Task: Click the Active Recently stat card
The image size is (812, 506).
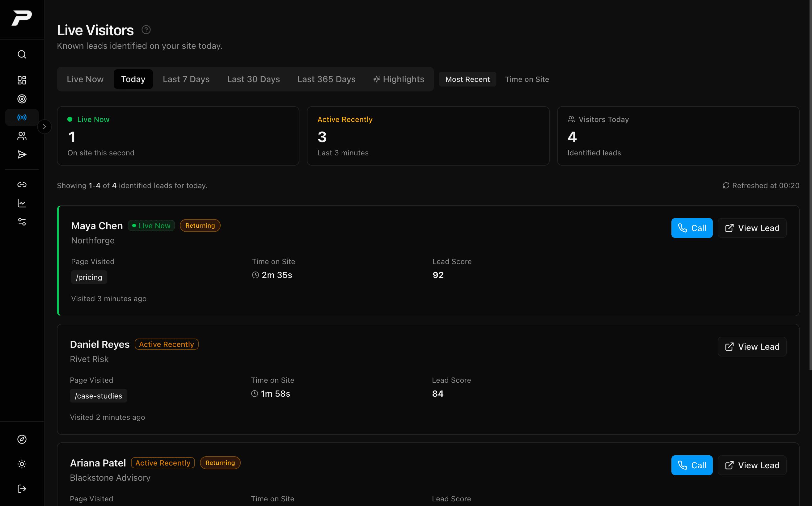Action: pos(428,136)
